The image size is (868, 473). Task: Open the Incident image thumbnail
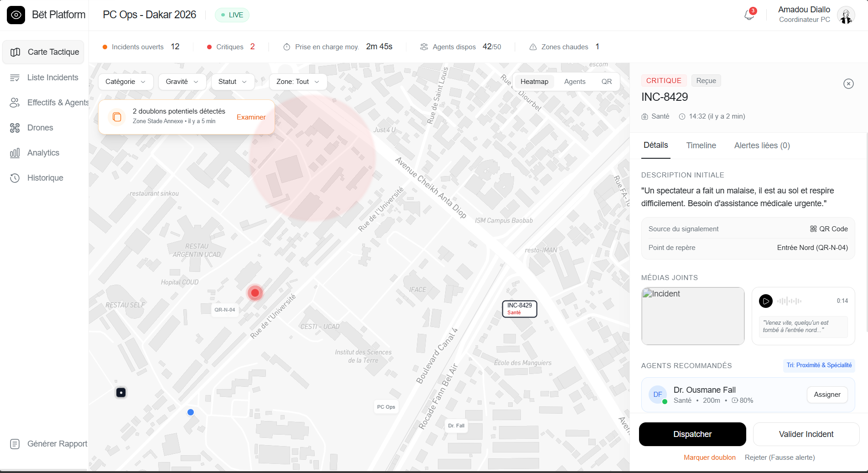tap(693, 316)
